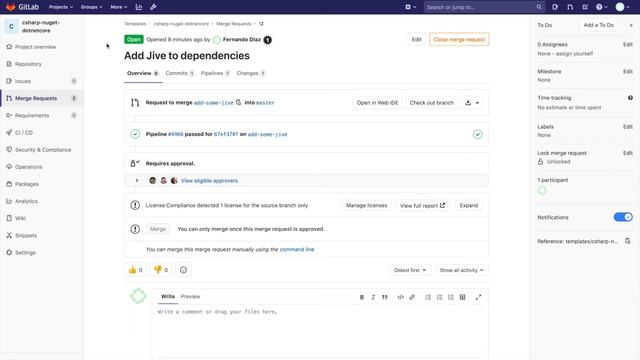
Task: Add a numbered list in comment editor
Action: tap(439, 297)
